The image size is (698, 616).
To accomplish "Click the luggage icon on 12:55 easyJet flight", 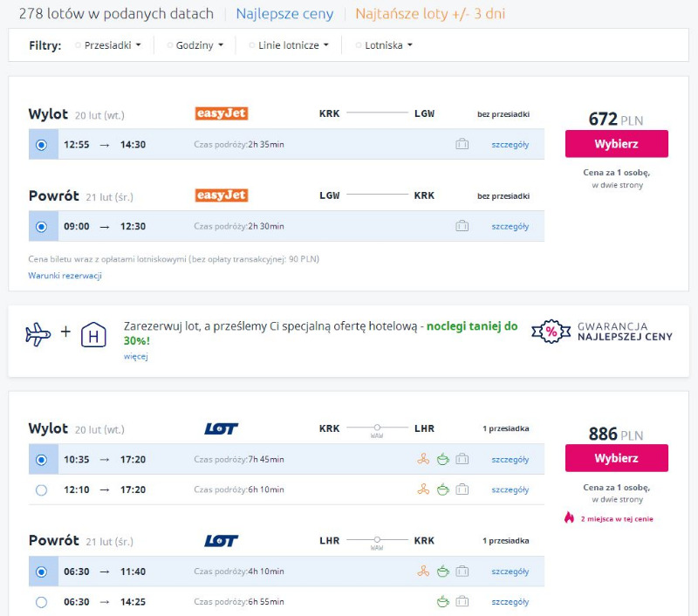I will [x=462, y=145].
